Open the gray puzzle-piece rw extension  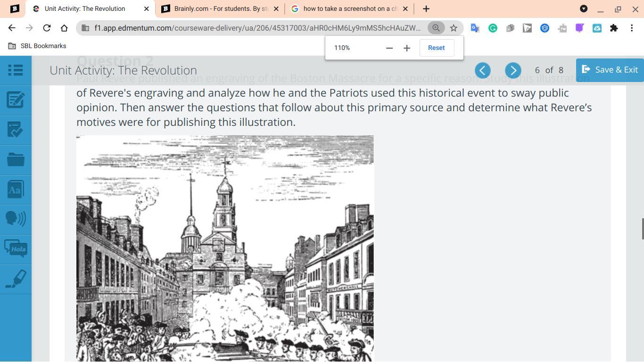(x=562, y=28)
